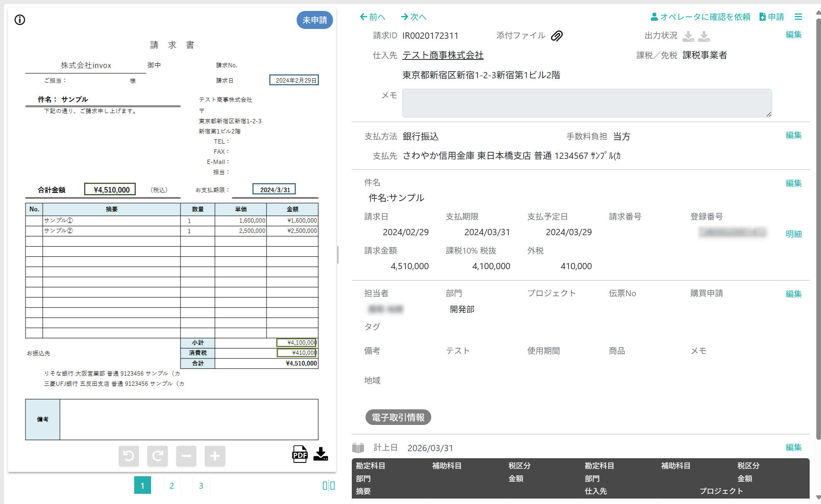Click 次へ to go to next invoice
The width and height of the screenshot is (821, 504).
[414, 17]
